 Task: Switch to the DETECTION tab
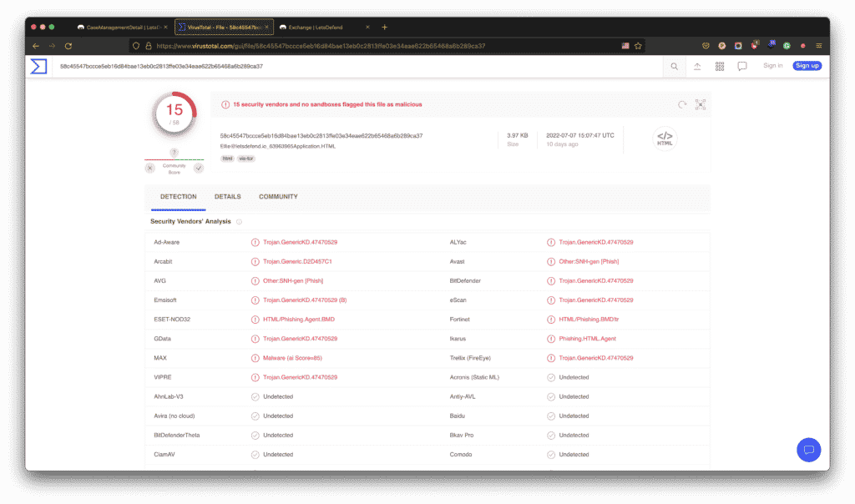click(179, 197)
